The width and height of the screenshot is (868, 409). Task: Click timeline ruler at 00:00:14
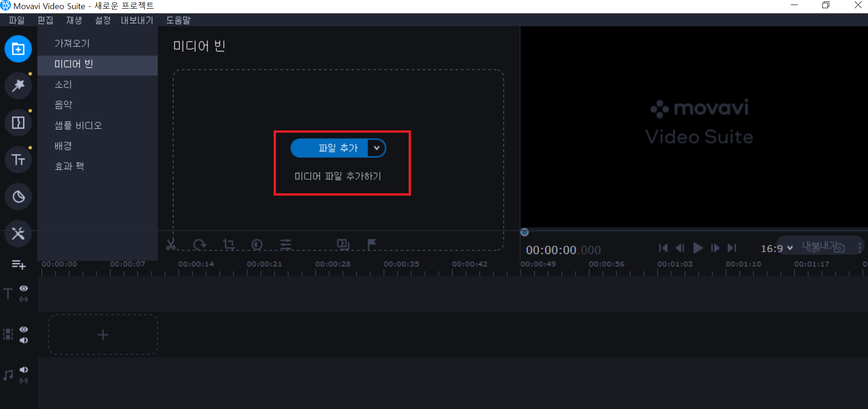[196, 264]
